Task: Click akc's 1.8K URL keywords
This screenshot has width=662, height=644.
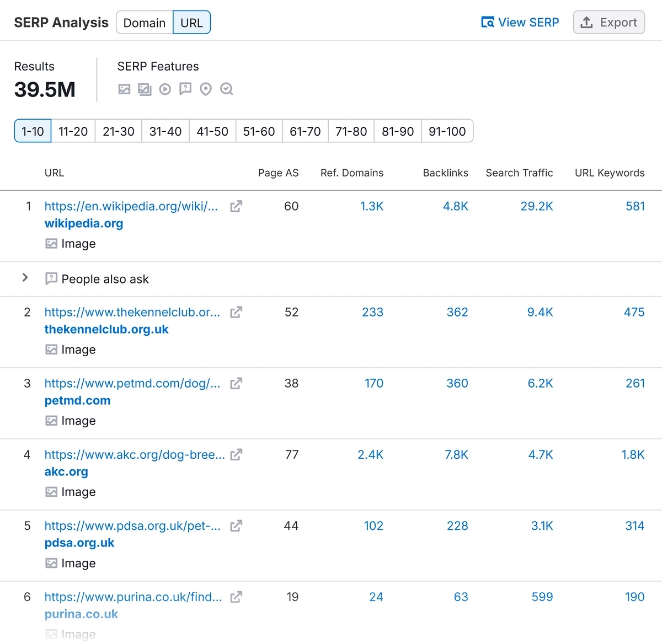Action: coord(633,454)
